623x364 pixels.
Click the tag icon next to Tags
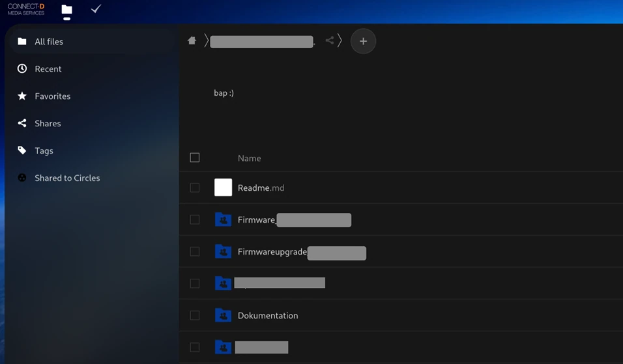(x=22, y=150)
